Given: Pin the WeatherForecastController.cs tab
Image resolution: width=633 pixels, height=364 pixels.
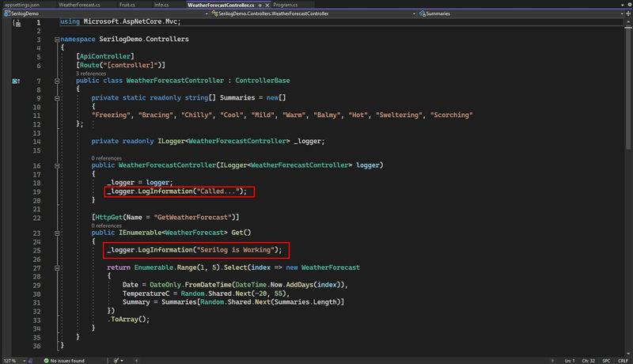Looking at the screenshot, I should pos(260,6).
